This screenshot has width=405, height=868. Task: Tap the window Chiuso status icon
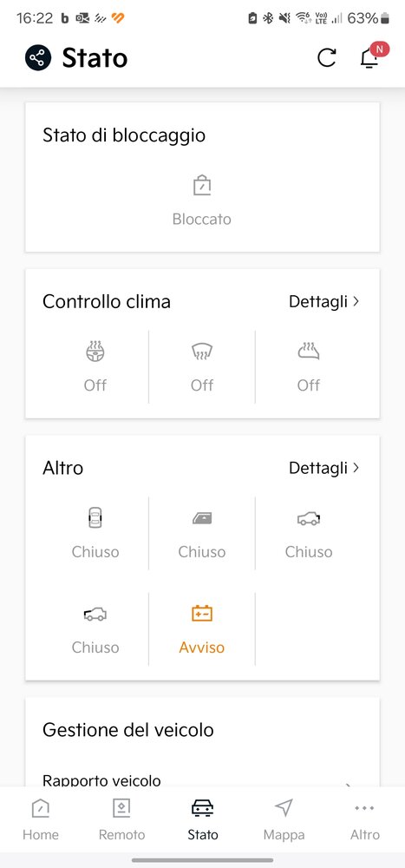pyautogui.click(x=202, y=518)
